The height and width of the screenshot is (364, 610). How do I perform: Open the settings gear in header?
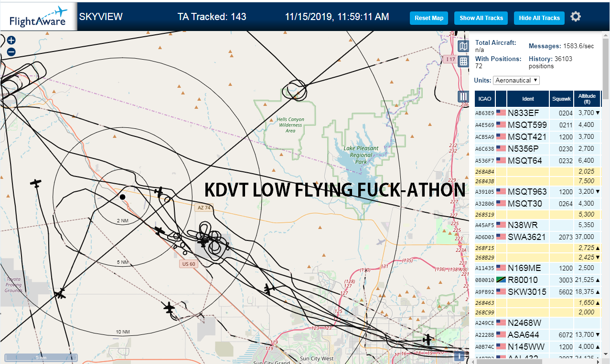point(576,17)
